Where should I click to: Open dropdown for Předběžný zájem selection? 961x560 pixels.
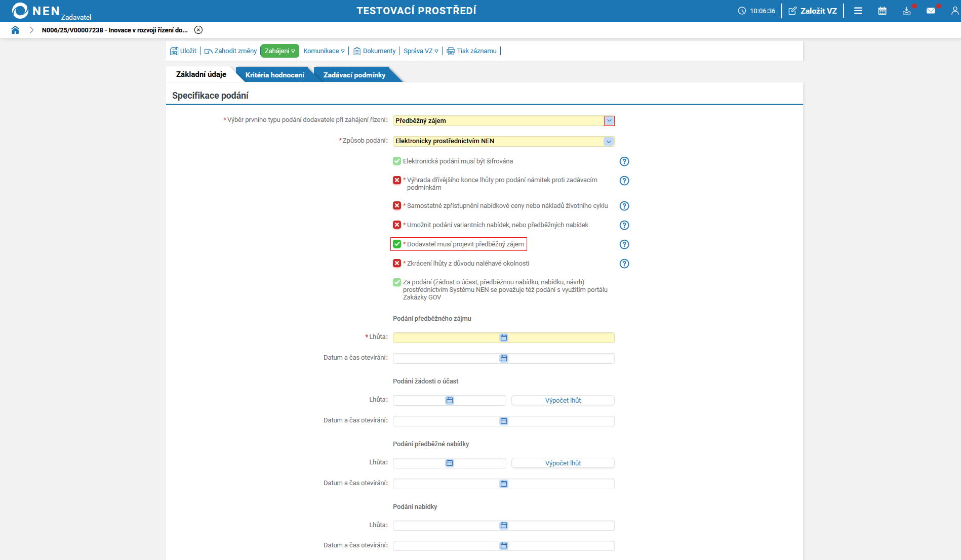click(x=609, y=121)
